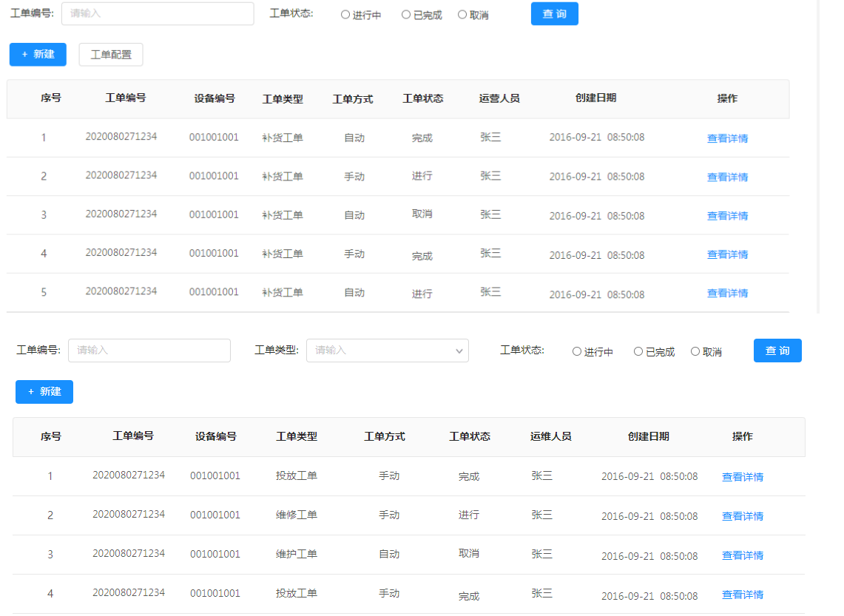
Task: Focus the 工单编号 input in the lower filter
Action: pos(149,351)
